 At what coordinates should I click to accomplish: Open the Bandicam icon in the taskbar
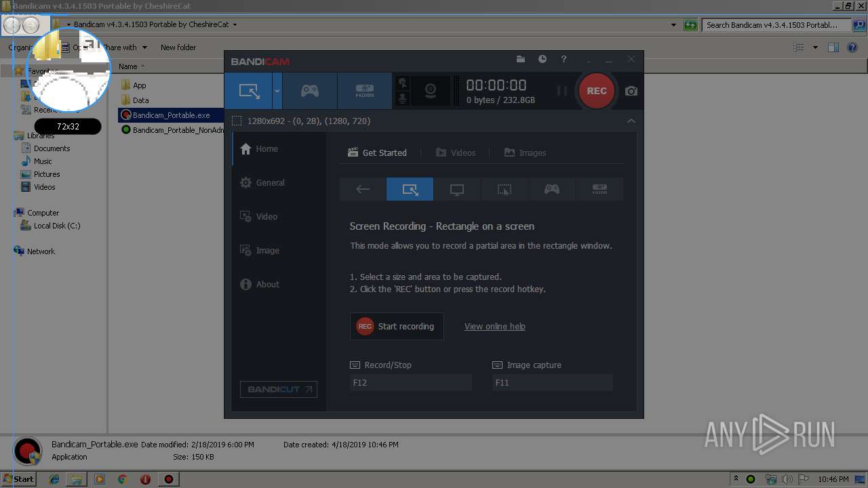pyautogui.click(x=169, y=479)
